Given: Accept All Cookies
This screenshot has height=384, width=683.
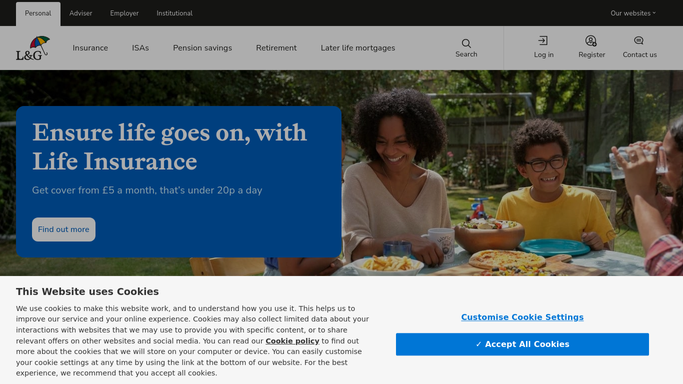Looking at the screenshot, I should tap(522, 344).
